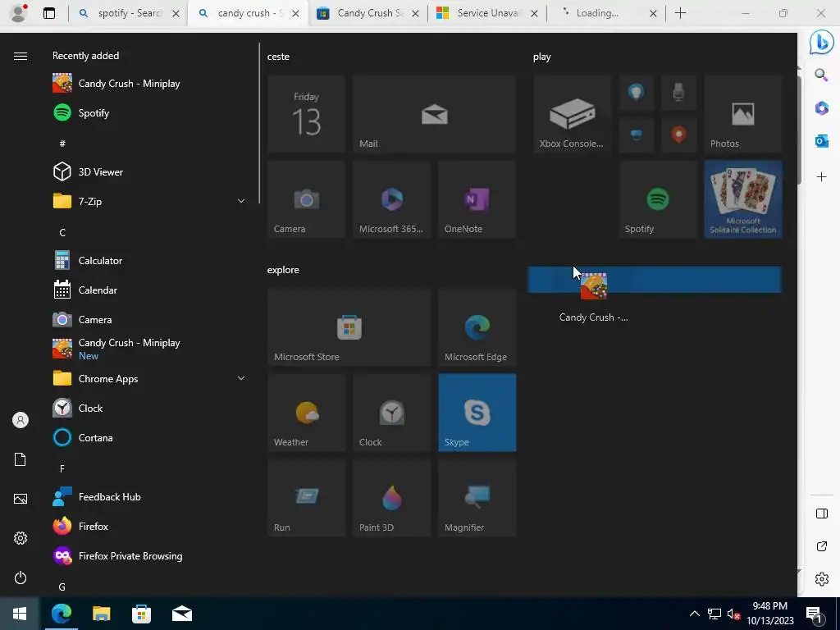Image resolution: width=840 pixels, height=630 pixels.
Task: Close the 'spotify - Search' tab
Action: click(x=176, y=14)
